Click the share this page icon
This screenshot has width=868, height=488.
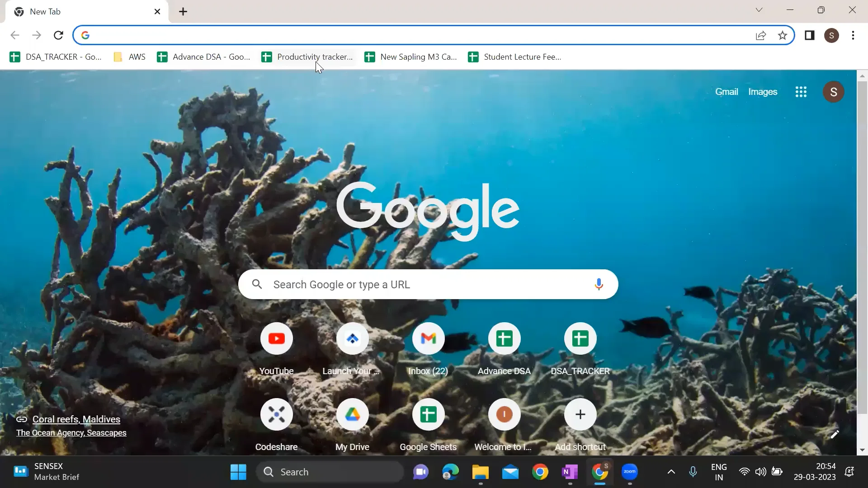point(761,35)
